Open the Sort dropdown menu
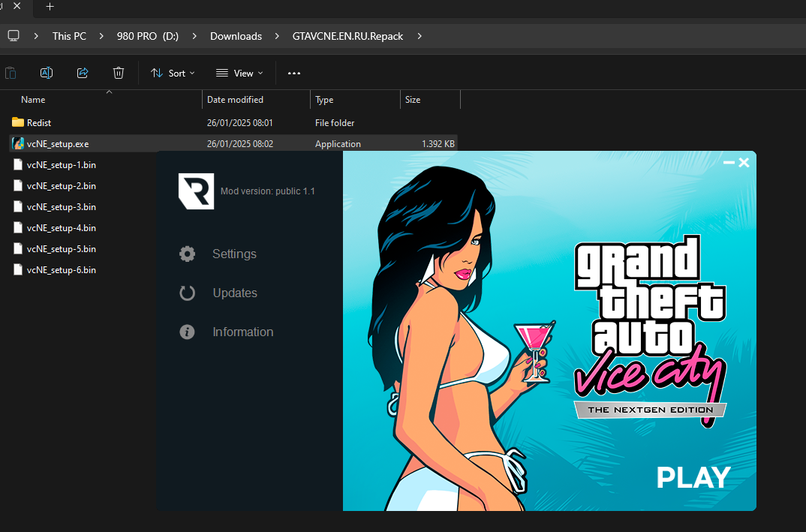The image size is (806, 532). 173,73
